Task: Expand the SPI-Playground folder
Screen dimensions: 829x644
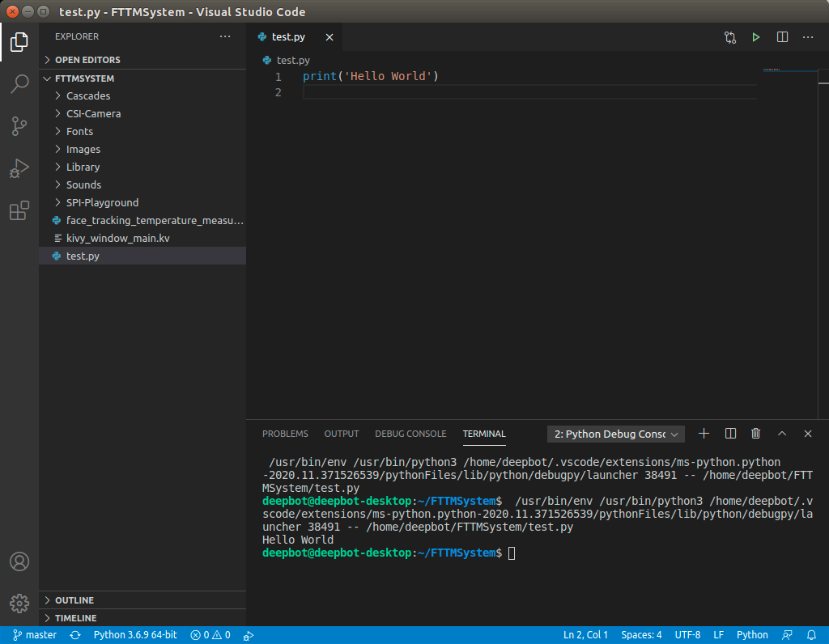Action: click(x=142, y=203)
